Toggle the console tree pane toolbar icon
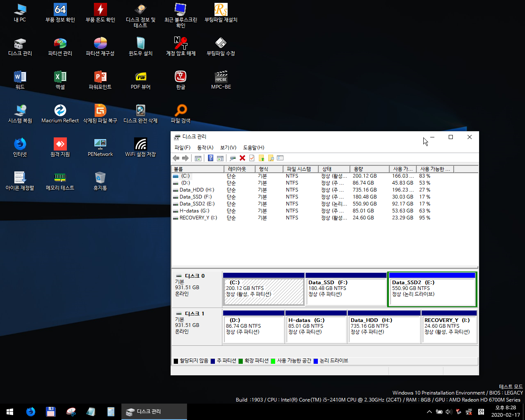The width and height of the screenshot is (525, 420). (198, 158)
